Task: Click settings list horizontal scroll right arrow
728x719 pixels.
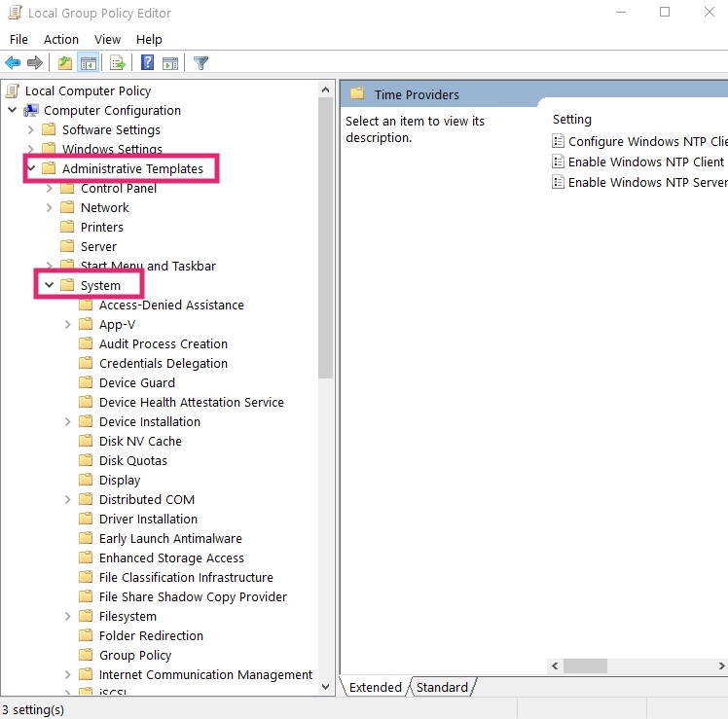Action: (721, 665)
